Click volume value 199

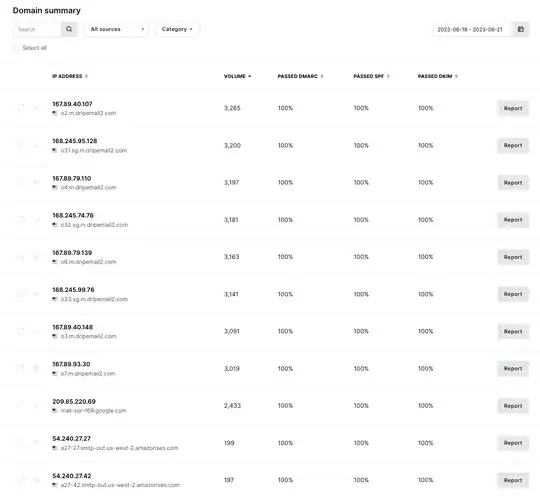(229, 443)
